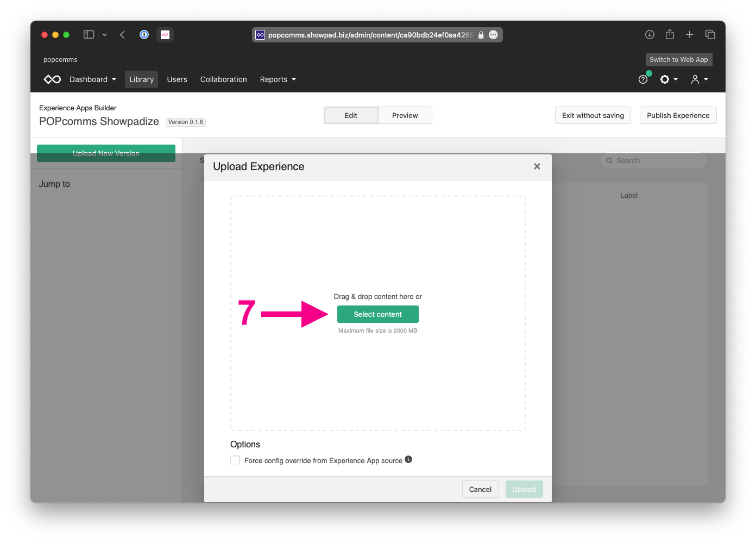Click Exit without saving
Viewport: 756px width, 543px height.
593,115
